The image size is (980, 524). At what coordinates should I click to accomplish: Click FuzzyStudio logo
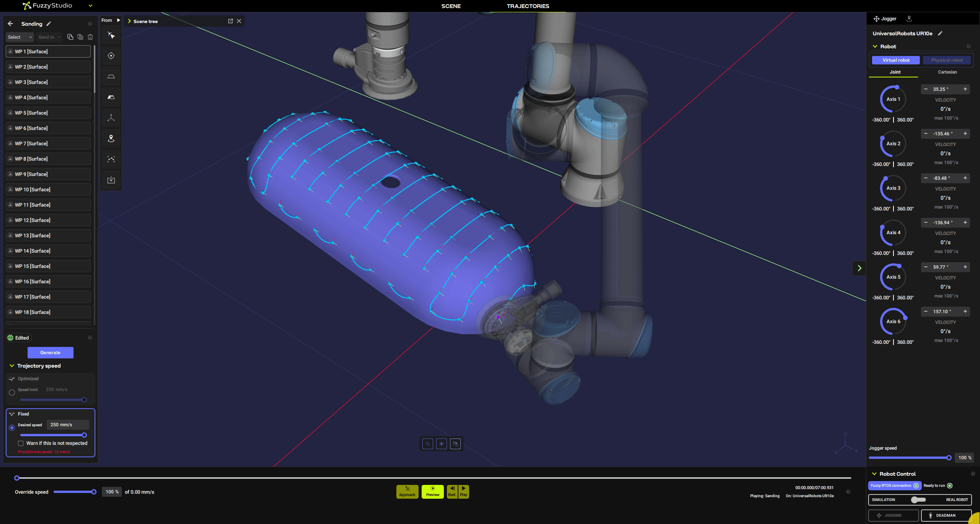click(47, 6)
